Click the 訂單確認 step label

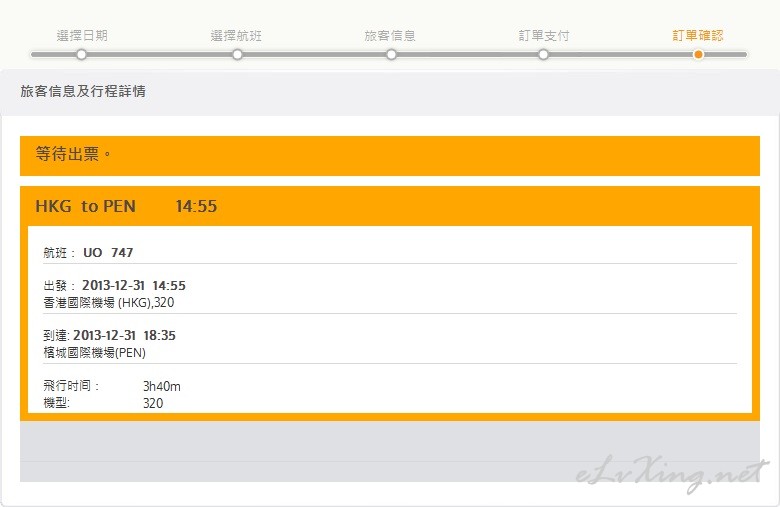pos(698,35)
